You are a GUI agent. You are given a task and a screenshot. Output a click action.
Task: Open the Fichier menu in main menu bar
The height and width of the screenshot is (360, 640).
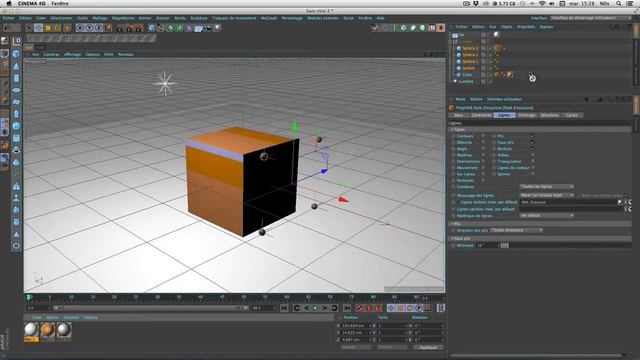[x=8, y=18]
